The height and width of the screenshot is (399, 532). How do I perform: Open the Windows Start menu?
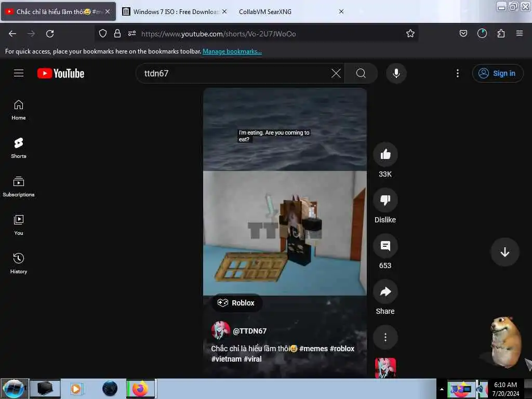pos(14,389)
